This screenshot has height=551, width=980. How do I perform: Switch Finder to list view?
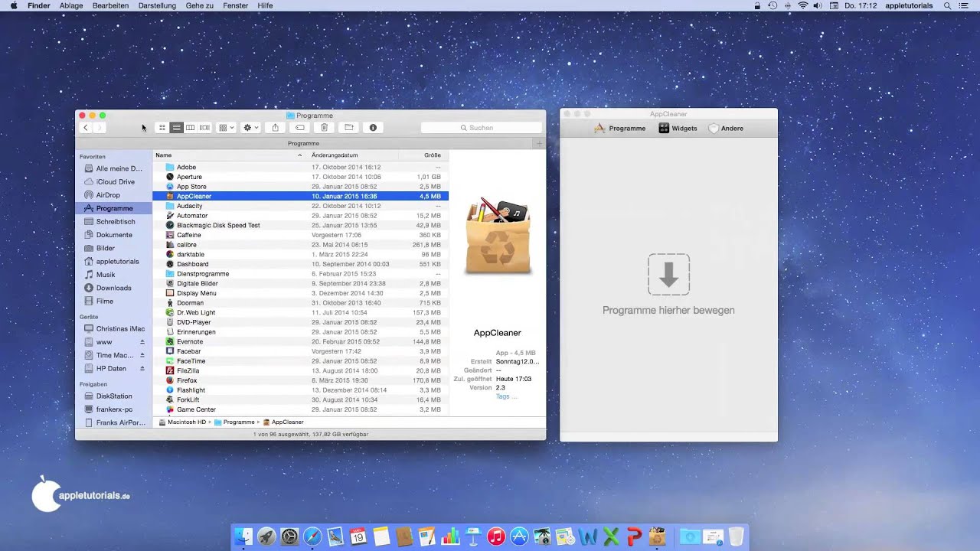(x=176, y=128)
